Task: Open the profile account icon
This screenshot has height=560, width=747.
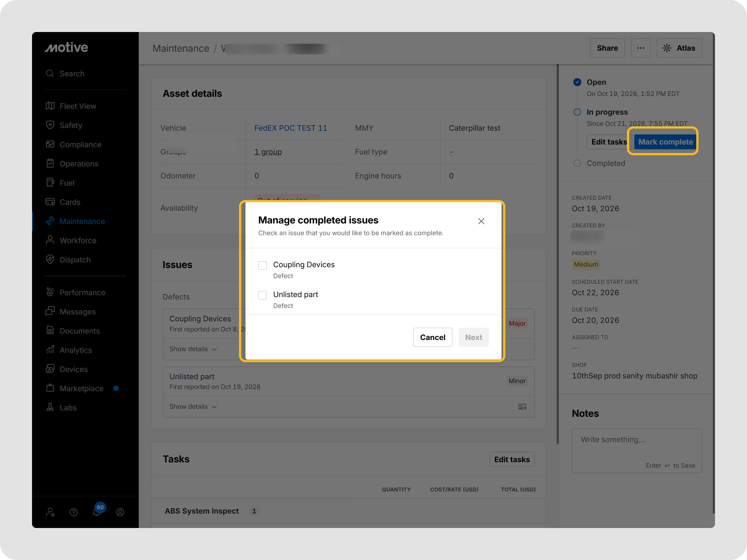Action: click(120, 513)
